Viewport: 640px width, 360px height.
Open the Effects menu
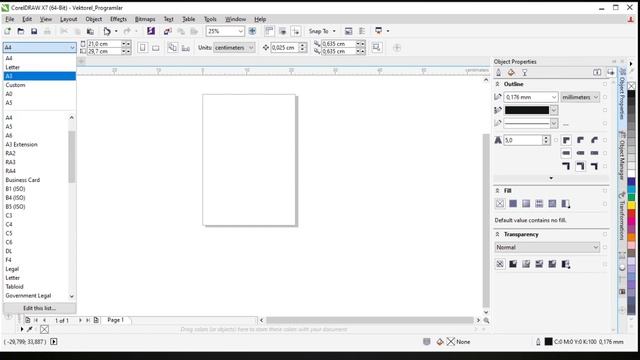pos(118,19)
